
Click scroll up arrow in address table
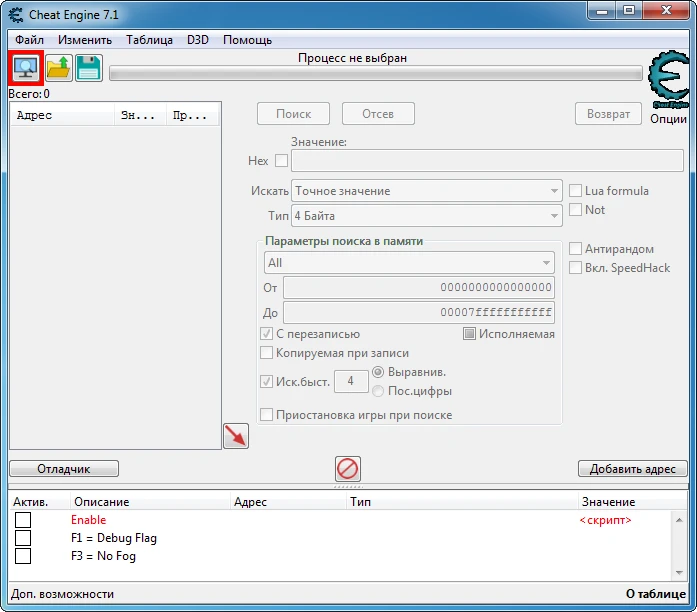tap(679, 520)
